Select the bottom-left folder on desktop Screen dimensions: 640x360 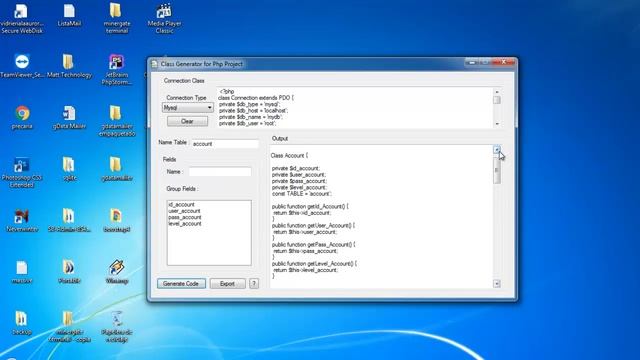coord(21,323)
